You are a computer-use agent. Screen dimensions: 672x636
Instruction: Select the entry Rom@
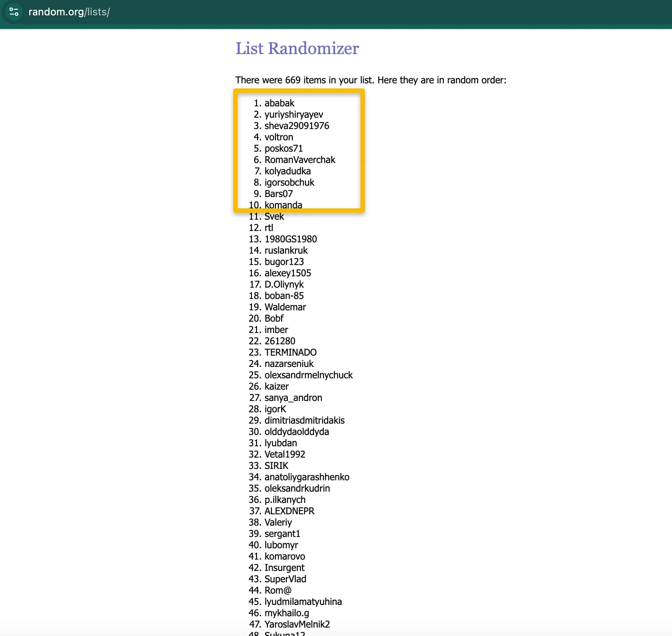click(x=278, y=590)
